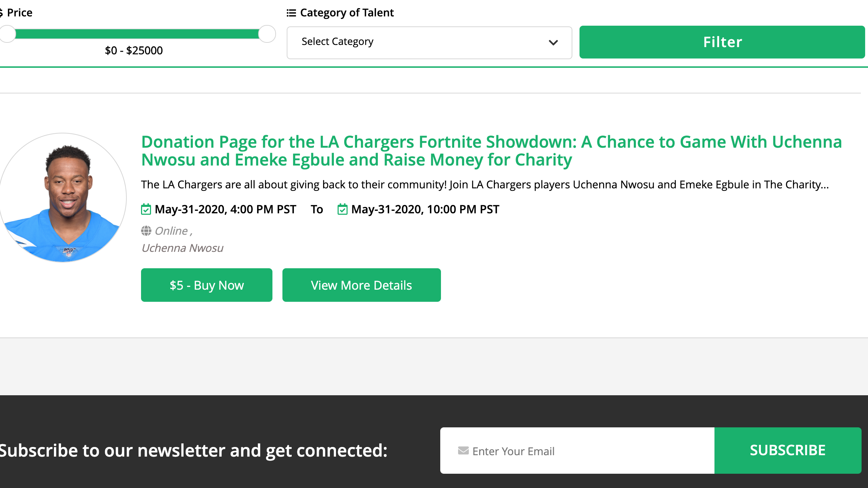The width and height of the screenshot is (868, 488).
Task: Click the globe icon beside Online
Action: (146, 231)
